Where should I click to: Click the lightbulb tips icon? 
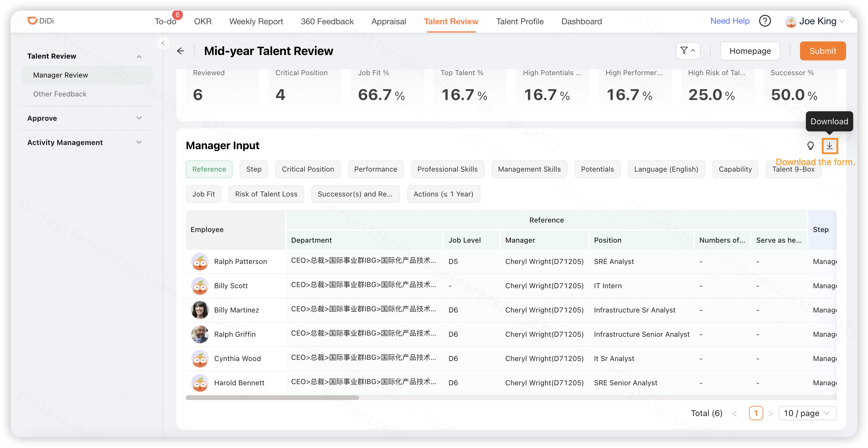[x=810, y=146]
